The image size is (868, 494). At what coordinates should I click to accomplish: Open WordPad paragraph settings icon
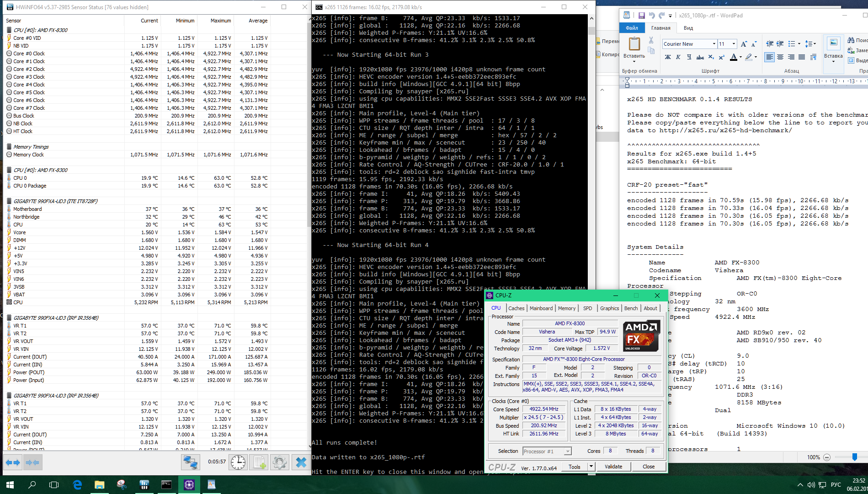pos(813,57)
